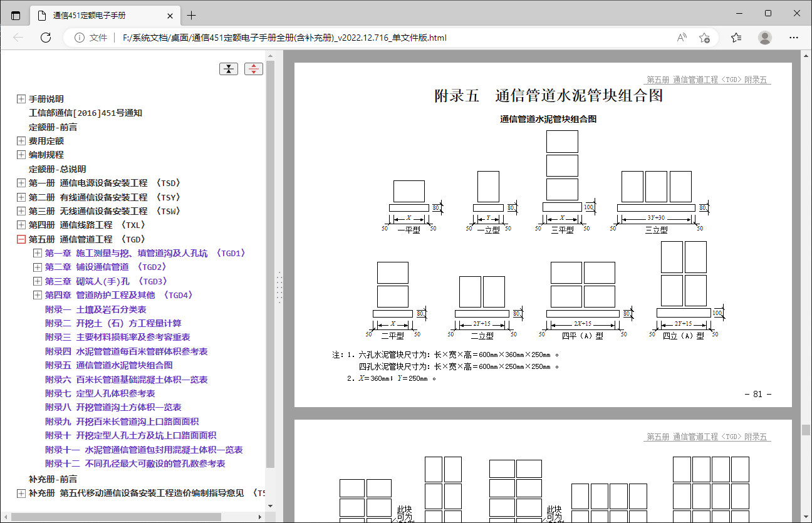The image size is (812, 523).
Task: Open the user profile icon
Action: [x=765, y=38]
